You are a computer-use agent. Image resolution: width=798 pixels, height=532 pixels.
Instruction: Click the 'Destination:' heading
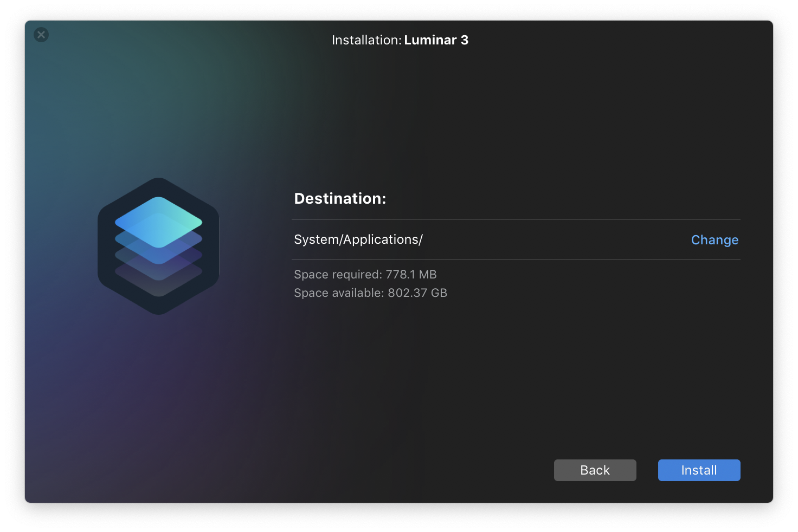pos(340,199)
